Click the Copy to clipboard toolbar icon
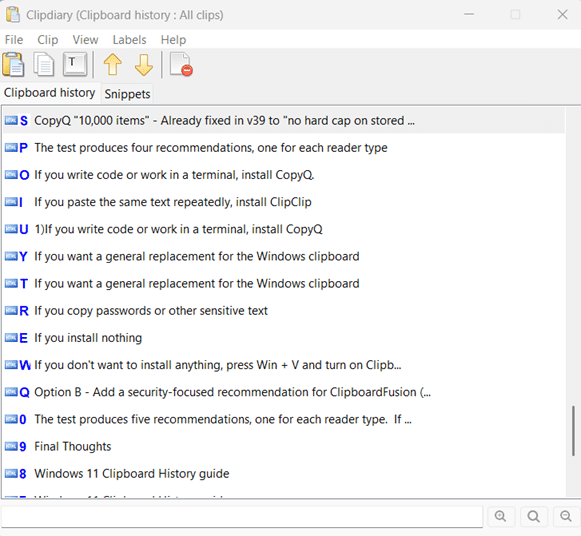The image size is (581, 536). click(x=44, y=65)
